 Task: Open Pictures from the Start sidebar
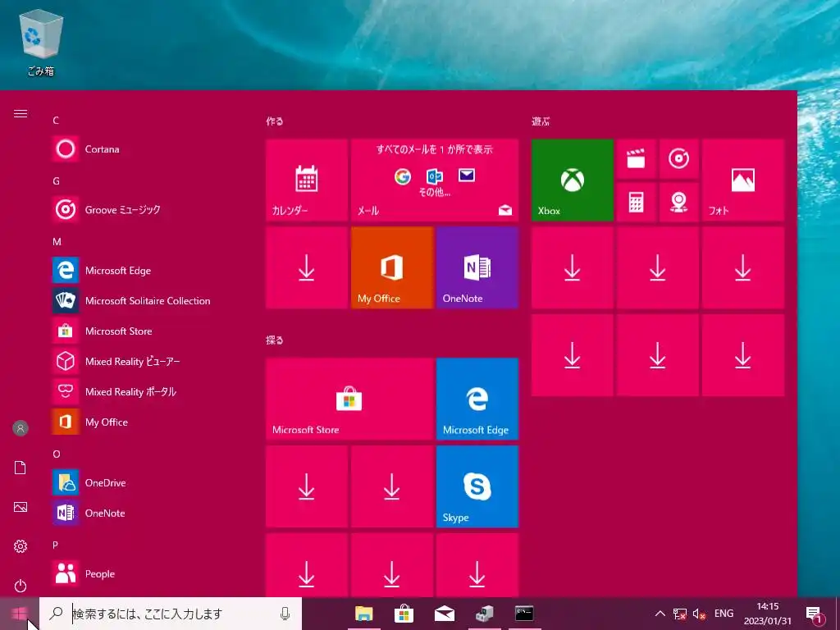coord(21,507)
